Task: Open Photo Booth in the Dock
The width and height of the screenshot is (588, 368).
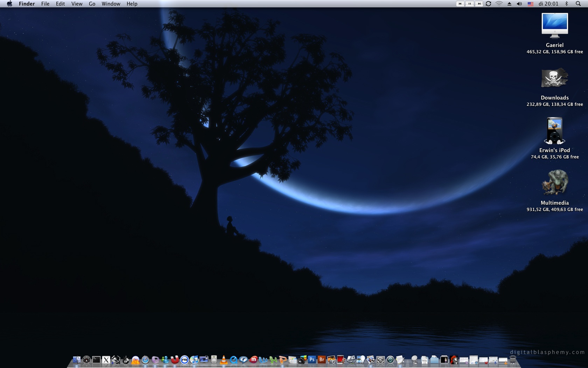Action: [x=341, y=360]
